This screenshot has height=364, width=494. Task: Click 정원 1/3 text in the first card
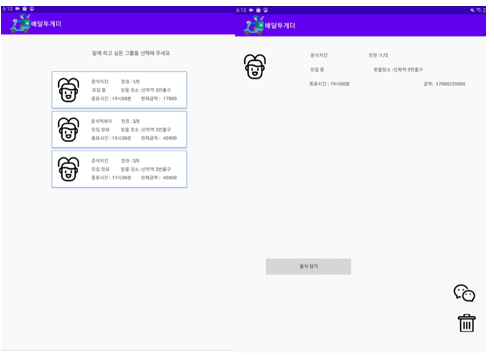130,82
